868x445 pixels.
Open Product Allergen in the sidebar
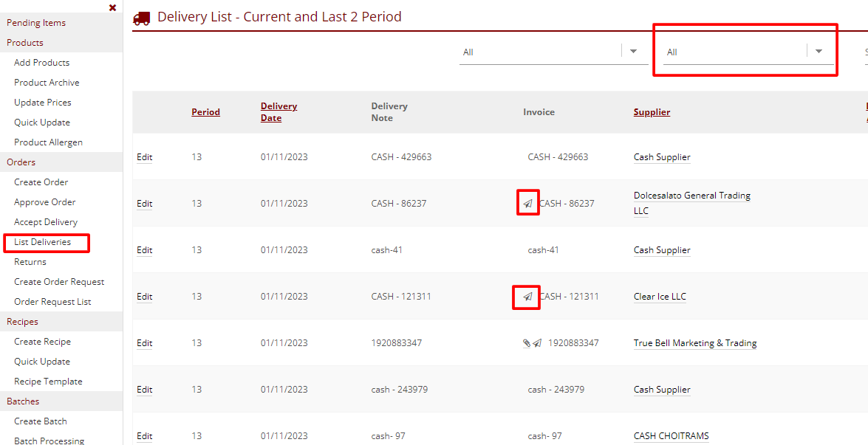[x=48, y=142]
